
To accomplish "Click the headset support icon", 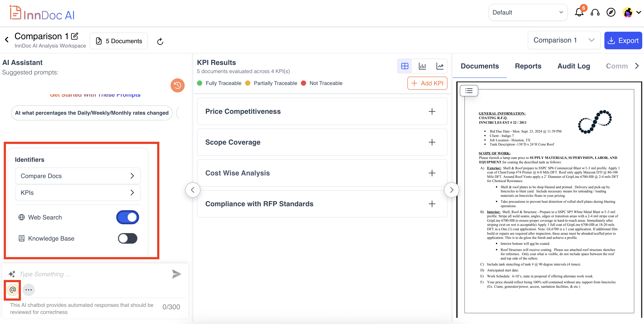I will click(x=595, y=13).
